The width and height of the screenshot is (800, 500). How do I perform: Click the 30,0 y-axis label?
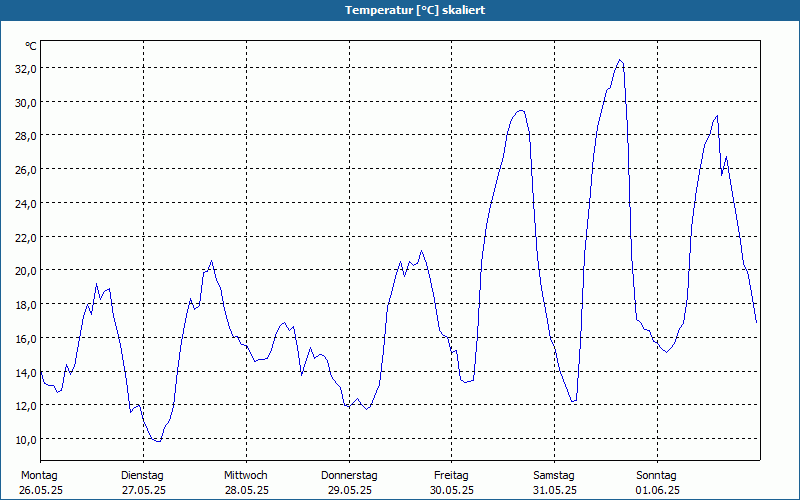pos(26,102)
